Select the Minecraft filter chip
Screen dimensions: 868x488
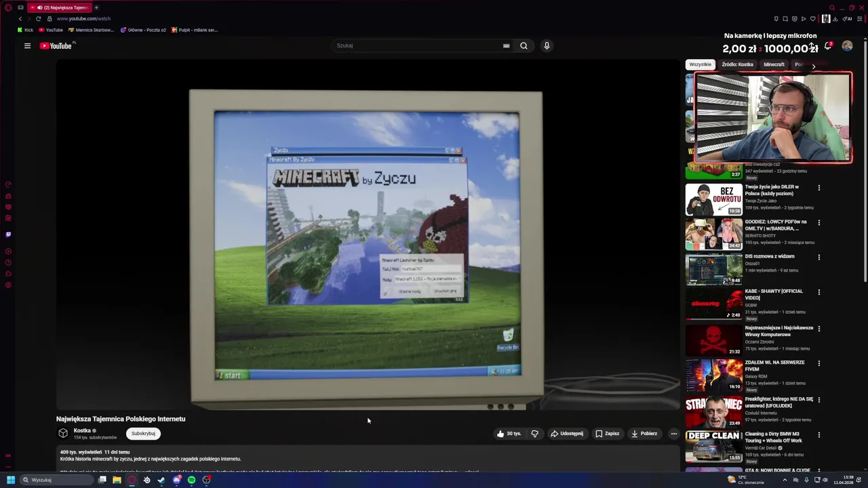(x=774, y=64)
